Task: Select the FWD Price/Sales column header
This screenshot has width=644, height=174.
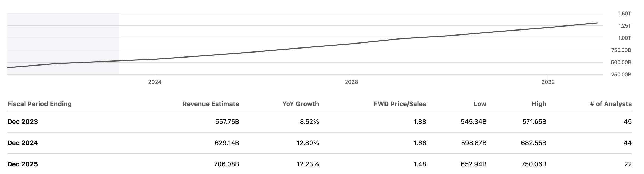Action: pos(400,104)
